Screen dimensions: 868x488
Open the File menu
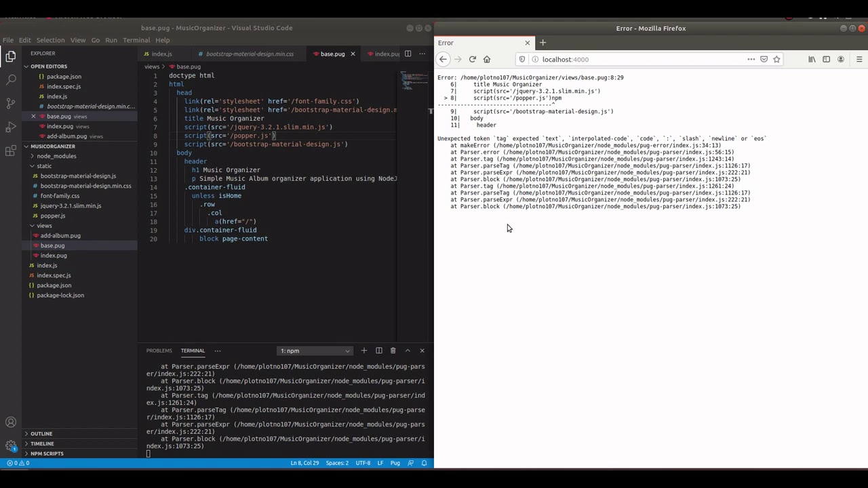click(8, 40)
